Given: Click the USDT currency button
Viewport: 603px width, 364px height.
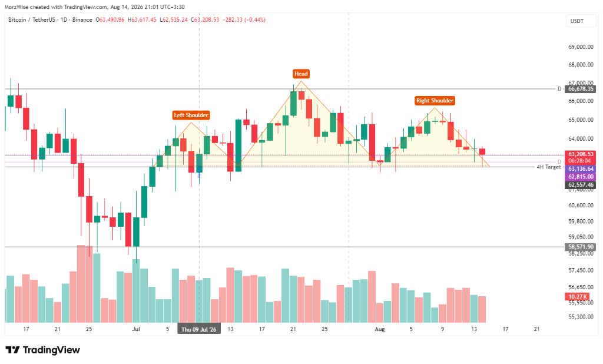Looking at the screenshot, I should pos(577,21).
